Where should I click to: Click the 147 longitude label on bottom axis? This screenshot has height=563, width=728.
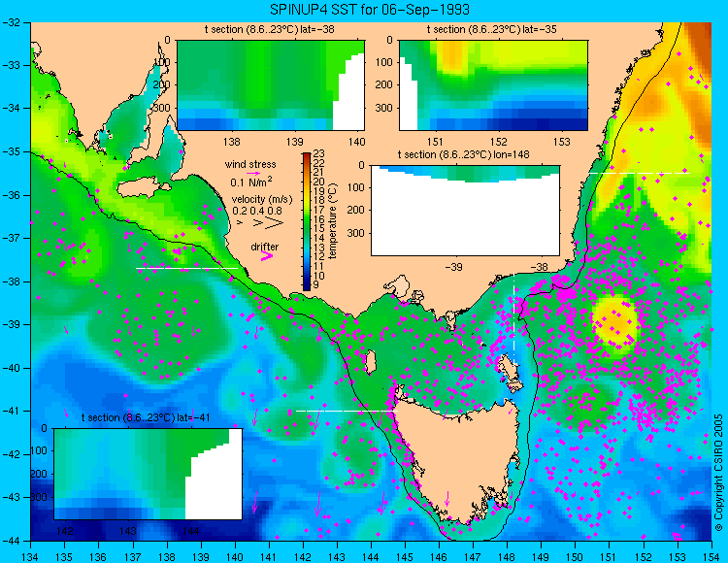[473, 556]
